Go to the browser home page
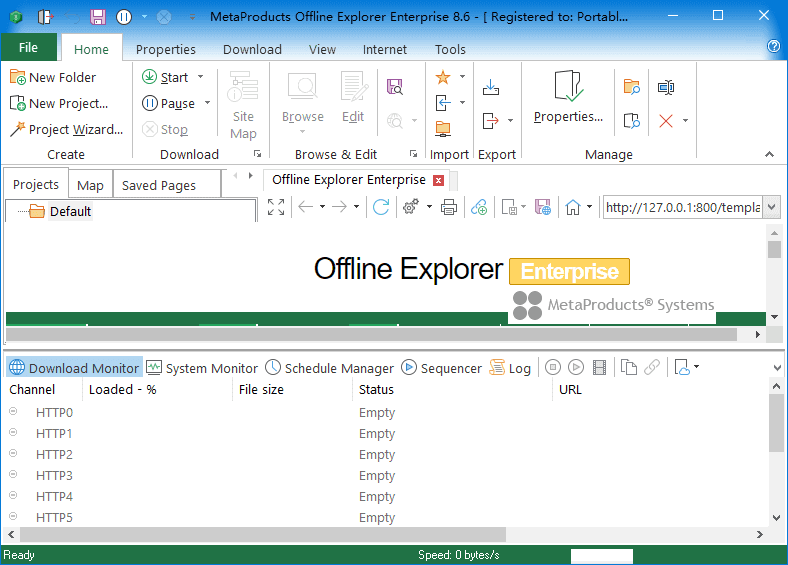The image size is (788, 565). (x=572, y=207)
